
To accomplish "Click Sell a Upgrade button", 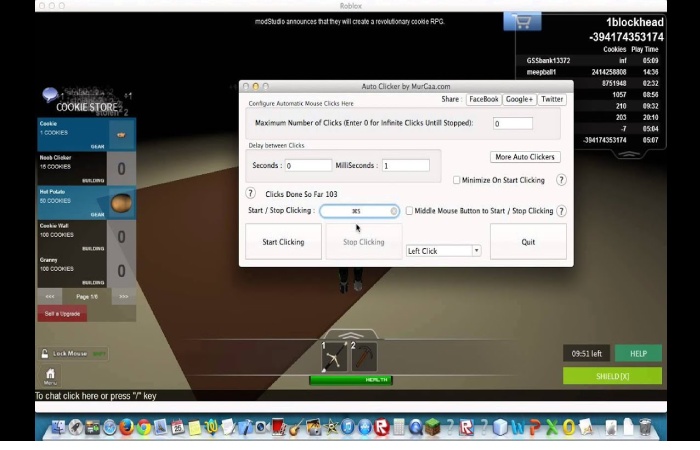I will tap(62, 313).
